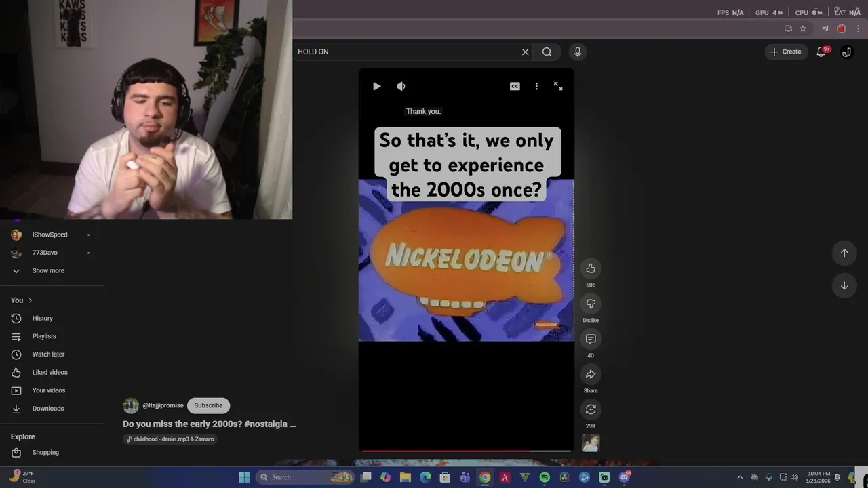
Task: Go to the next Short with down arrow
Action: [844, 285]
